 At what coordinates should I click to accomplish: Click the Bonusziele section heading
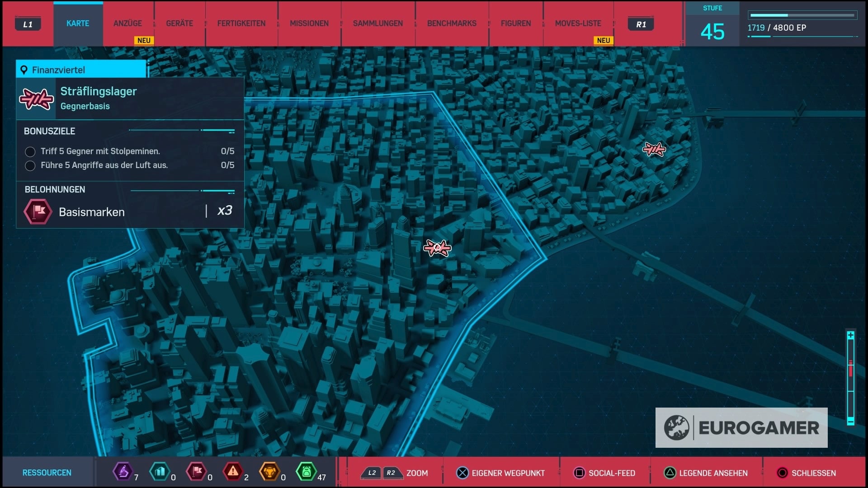point(50,131)
